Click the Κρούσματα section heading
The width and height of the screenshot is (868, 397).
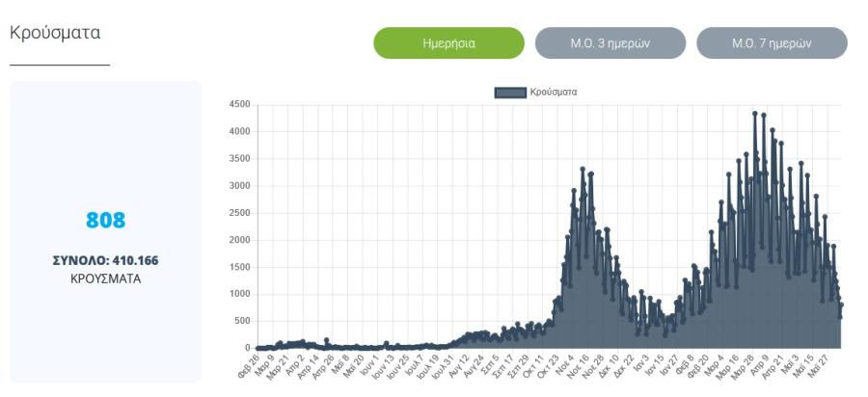pyautogui.click(x=55, y=33)
